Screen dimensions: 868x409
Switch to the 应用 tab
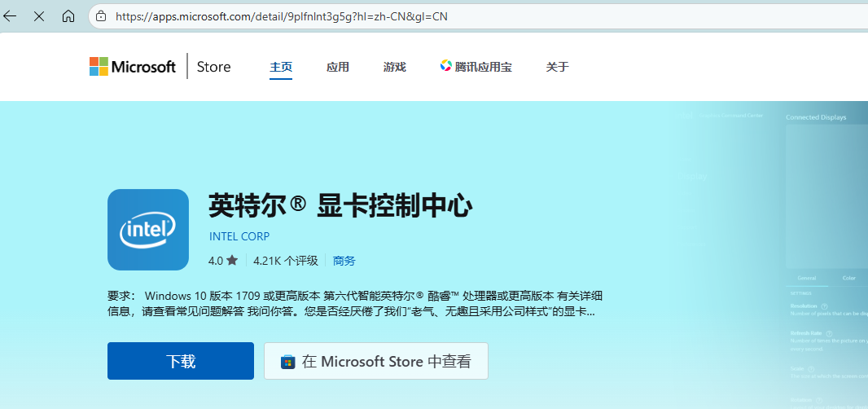click(x=338, y=67)
